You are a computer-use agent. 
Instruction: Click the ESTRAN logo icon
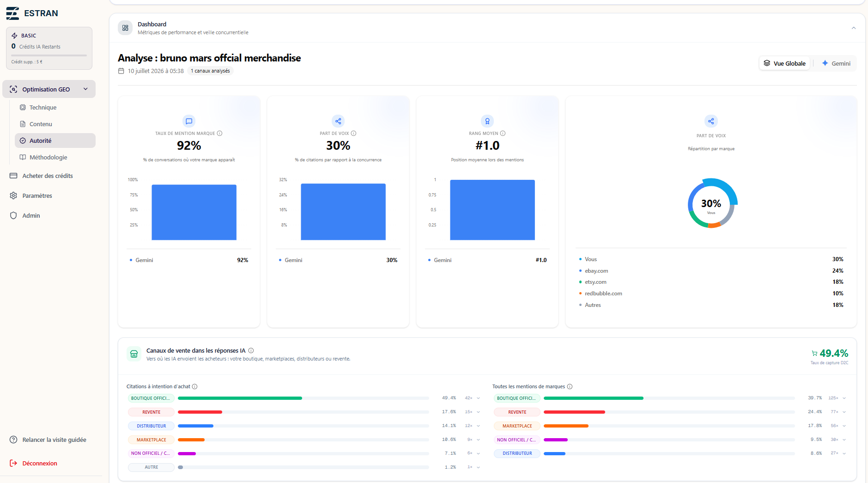pyautogui.click(x=12, y=13)
